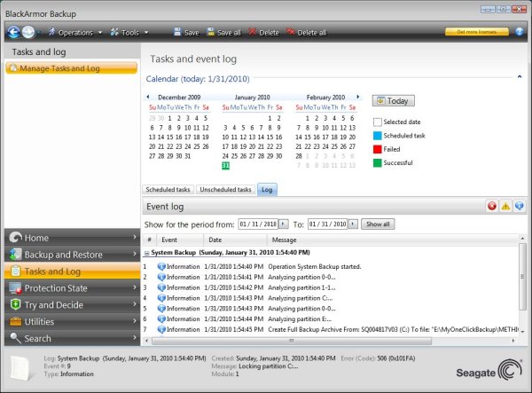
Task: Click the # column header
Action: (149, 240)
